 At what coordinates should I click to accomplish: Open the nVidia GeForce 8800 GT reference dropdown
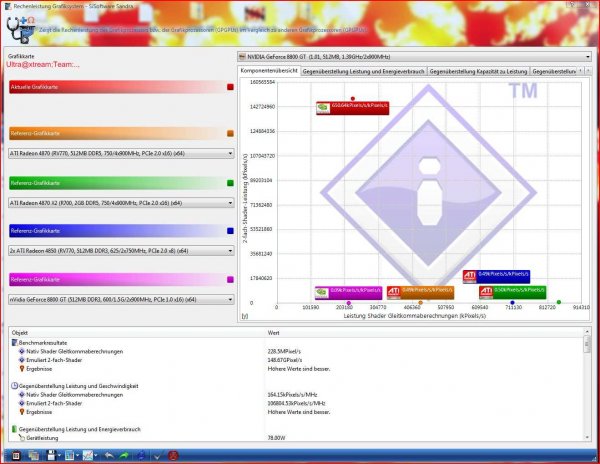(121, 300)
